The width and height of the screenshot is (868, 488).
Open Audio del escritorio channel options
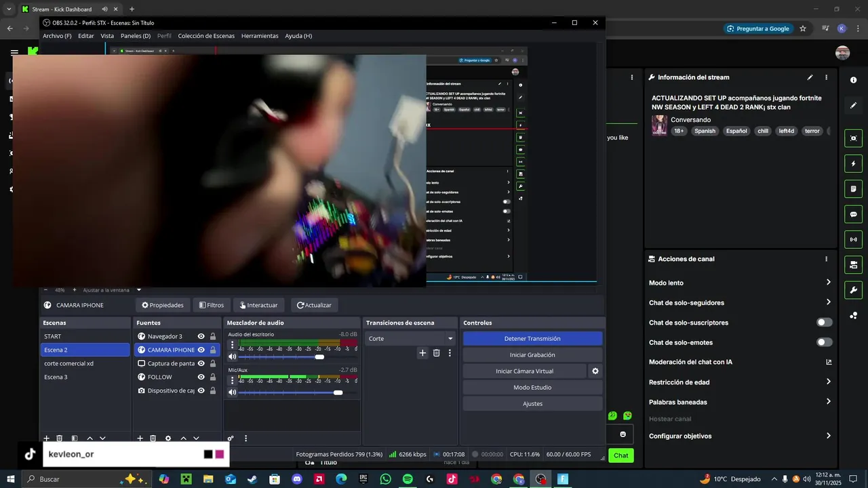(232, 344)
